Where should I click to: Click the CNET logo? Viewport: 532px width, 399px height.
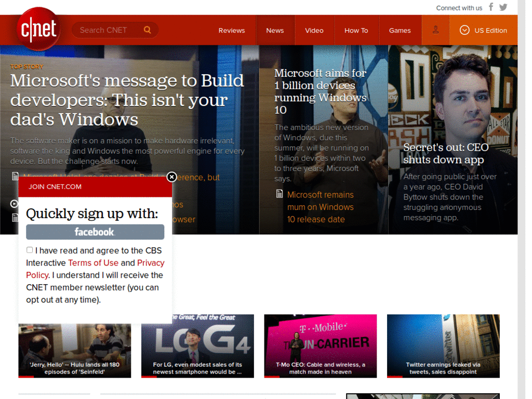(38, 29)
